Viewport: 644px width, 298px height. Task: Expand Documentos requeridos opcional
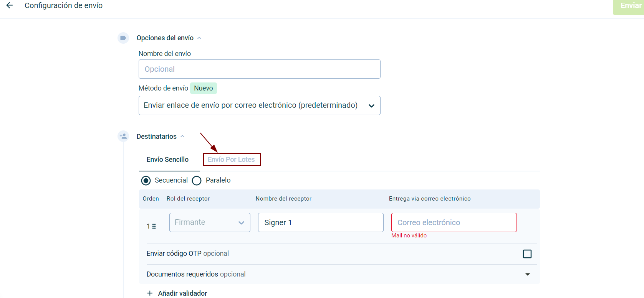tap(527, 274)
